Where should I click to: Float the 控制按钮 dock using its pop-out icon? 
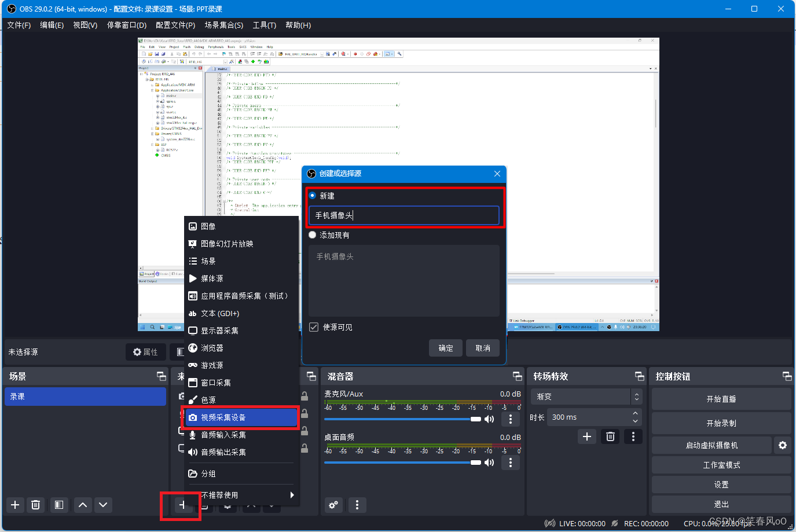pyautogui.click(x=787, y=376)
